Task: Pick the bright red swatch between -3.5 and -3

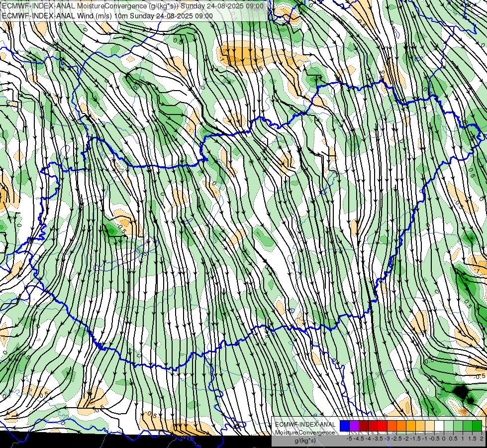Action: click(x=383, y=426)
